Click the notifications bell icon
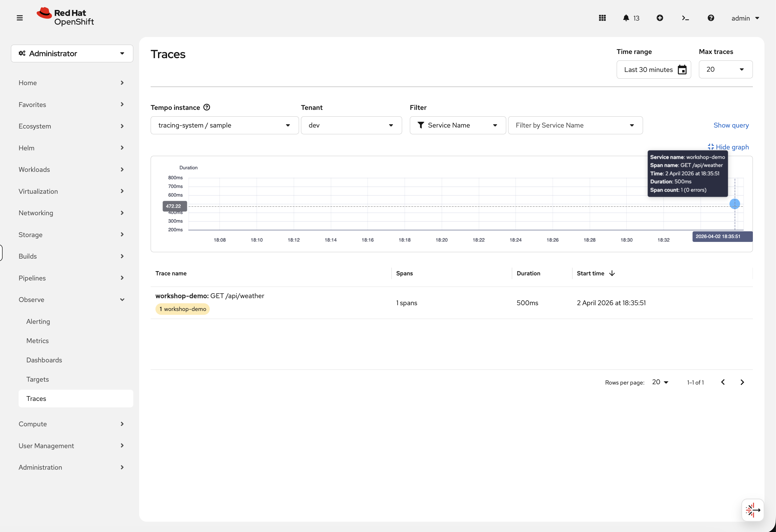This screenshot has height=532, width=776. [x=626, y=18]
